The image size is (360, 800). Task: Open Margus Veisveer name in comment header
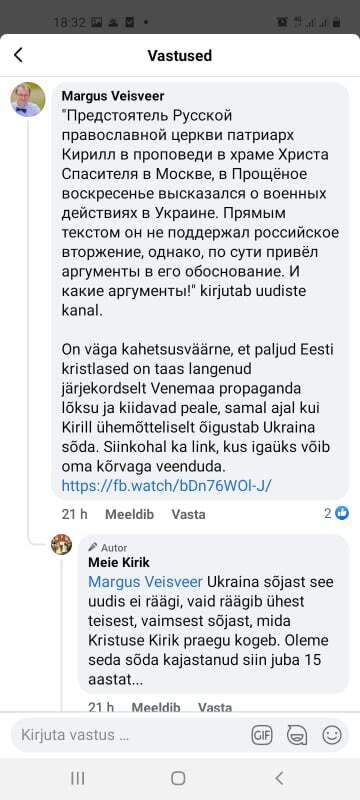click(x=113, y=96)
